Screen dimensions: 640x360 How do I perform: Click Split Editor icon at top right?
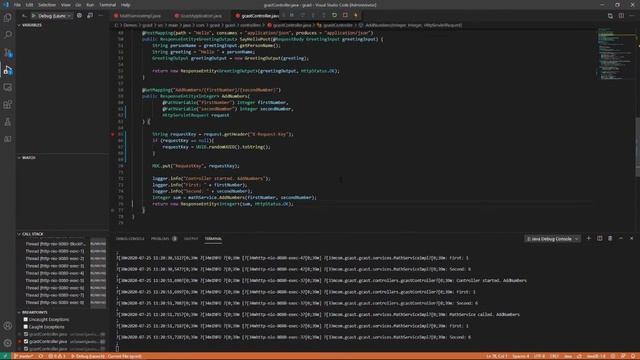[621, 16]
